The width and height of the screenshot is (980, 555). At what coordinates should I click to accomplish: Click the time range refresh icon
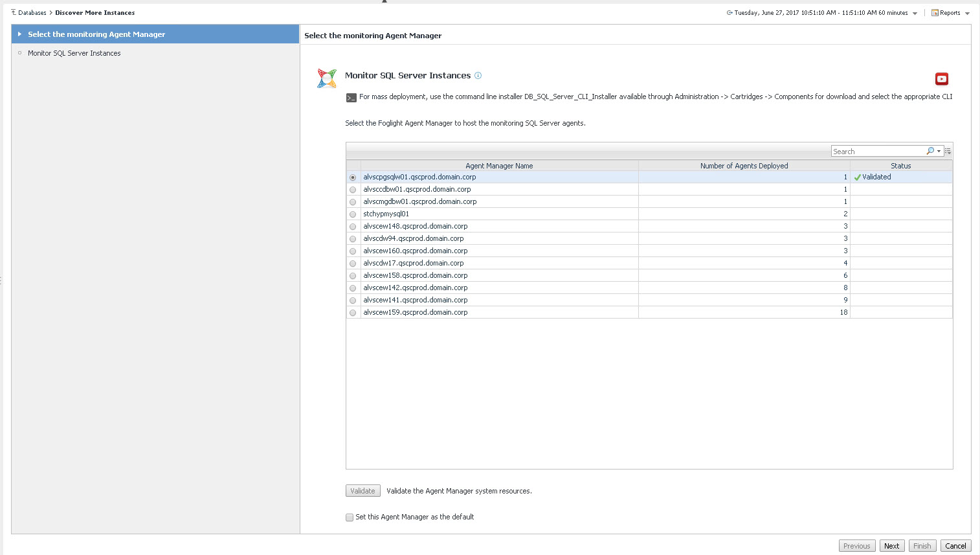coord(729,13)
